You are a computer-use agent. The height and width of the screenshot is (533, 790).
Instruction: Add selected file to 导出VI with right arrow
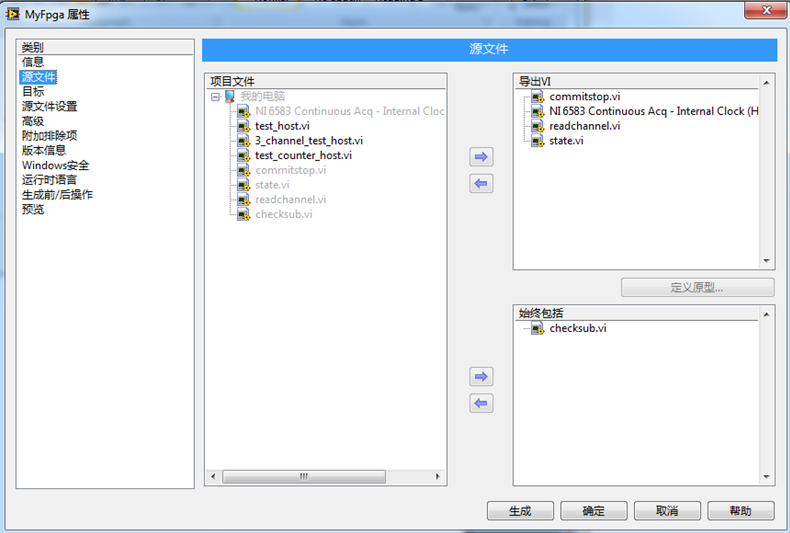[481, 157]
